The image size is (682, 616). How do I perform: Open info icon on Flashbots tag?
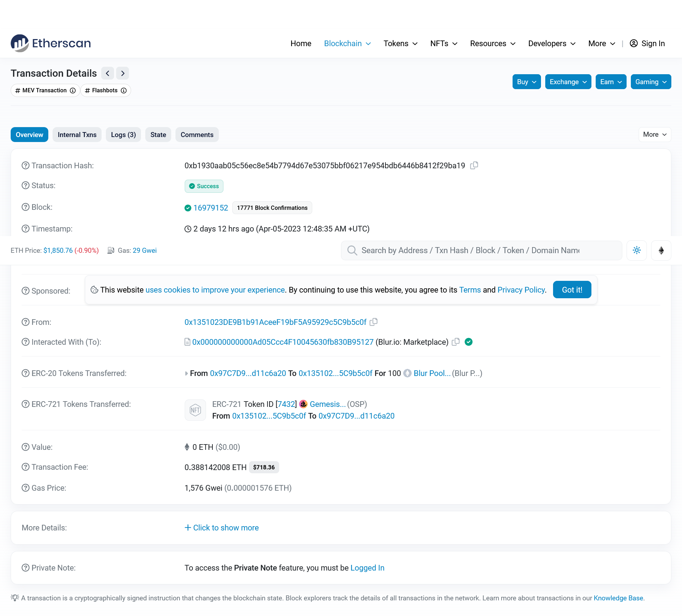coord(124,91)
